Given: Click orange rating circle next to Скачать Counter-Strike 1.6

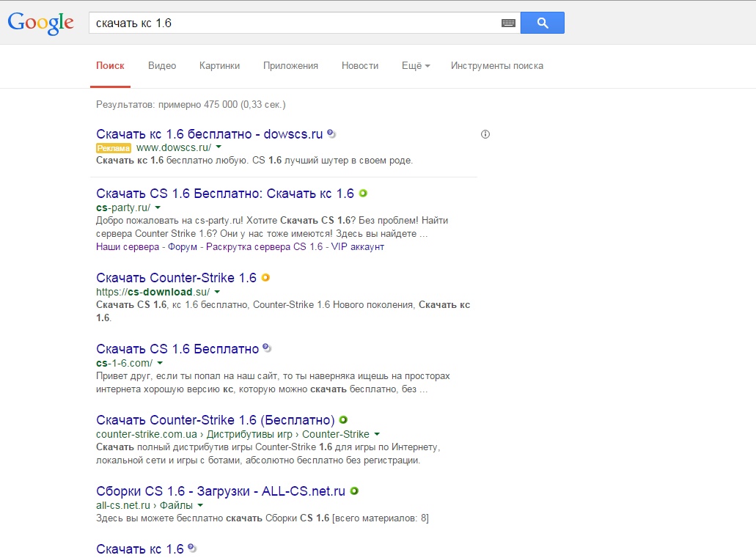Looking at the screenshot, I should (x=265, y=278).
